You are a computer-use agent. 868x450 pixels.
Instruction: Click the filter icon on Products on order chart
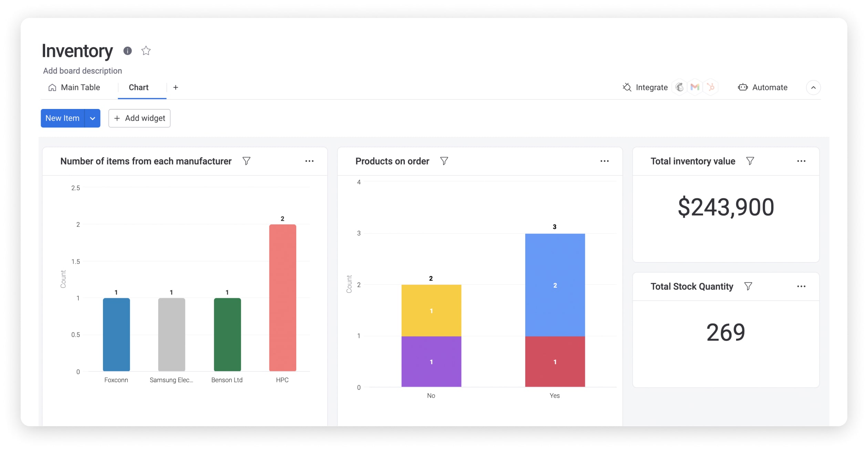coord(444,161)
